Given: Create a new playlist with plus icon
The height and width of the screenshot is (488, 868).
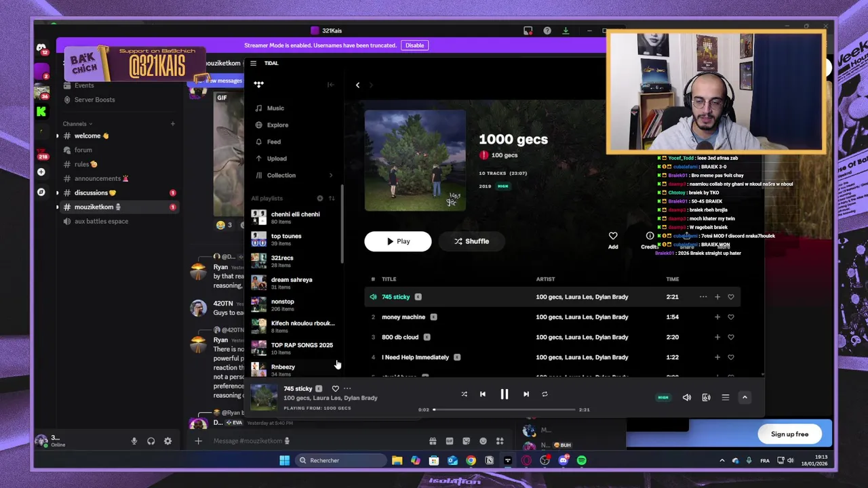Looking at the screenshot, I should click(x=320, y=199).
